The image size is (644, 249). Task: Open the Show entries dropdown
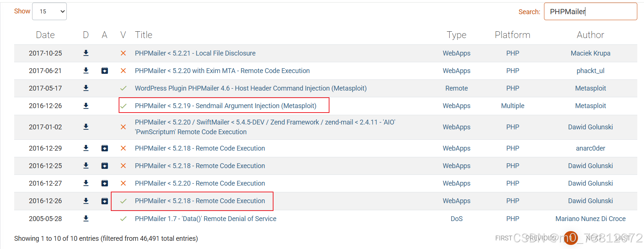click(50, 12)
